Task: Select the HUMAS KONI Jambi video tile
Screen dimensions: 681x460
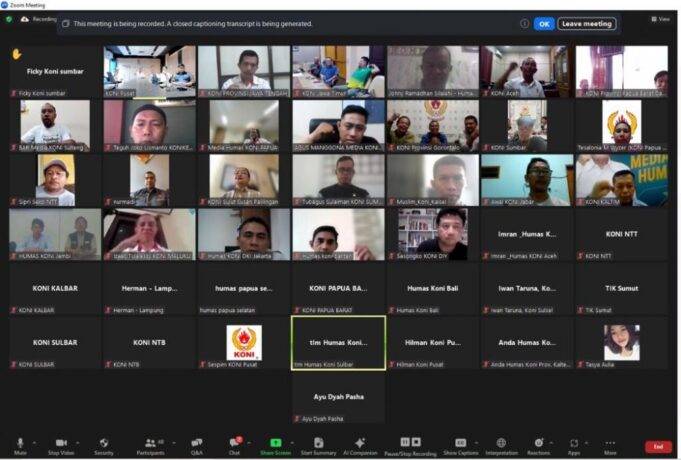Action: [x=55, y=234]
